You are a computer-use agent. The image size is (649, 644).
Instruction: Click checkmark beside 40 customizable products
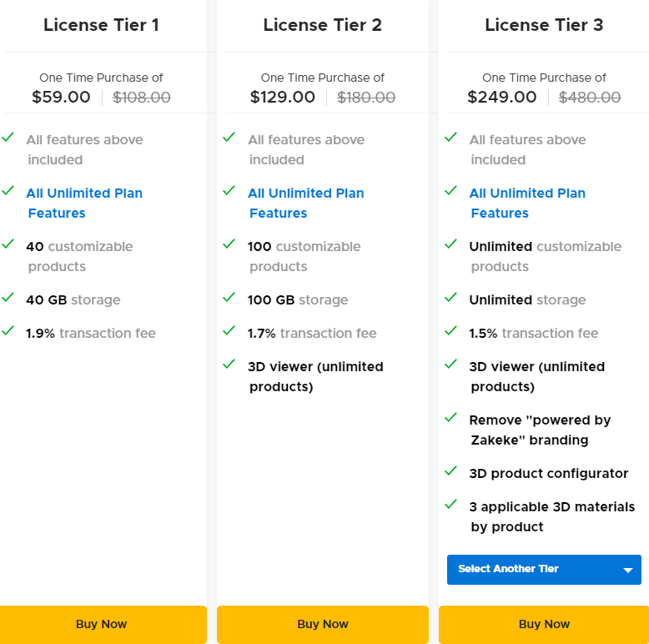point(8,244)
